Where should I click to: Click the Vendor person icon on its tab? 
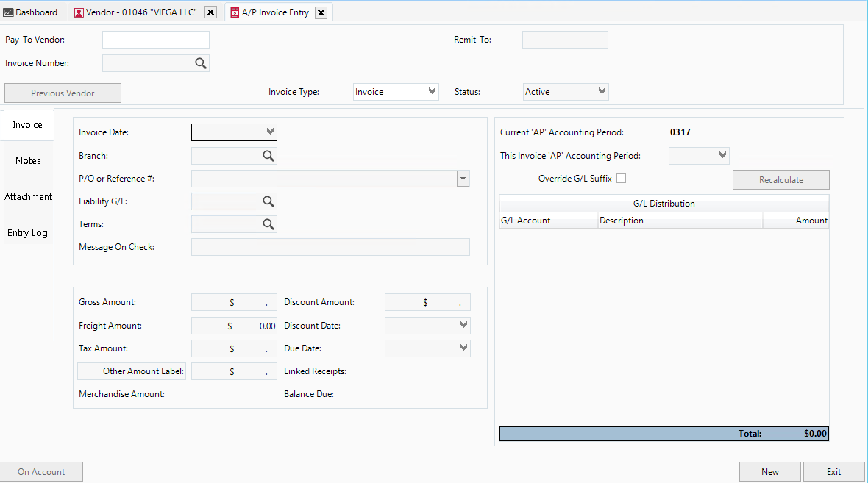tap(78, 12)
